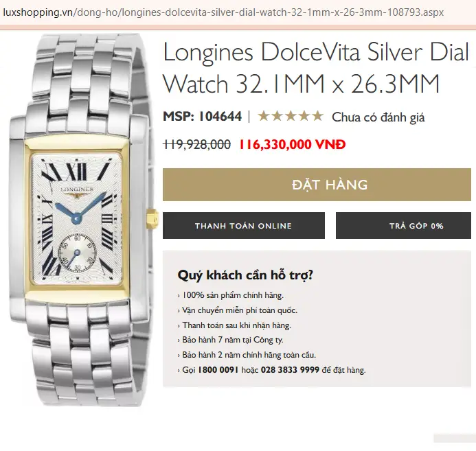Click the ĐẶT HÀNG order button
476x451 pixels.
(x=317, y=185)
